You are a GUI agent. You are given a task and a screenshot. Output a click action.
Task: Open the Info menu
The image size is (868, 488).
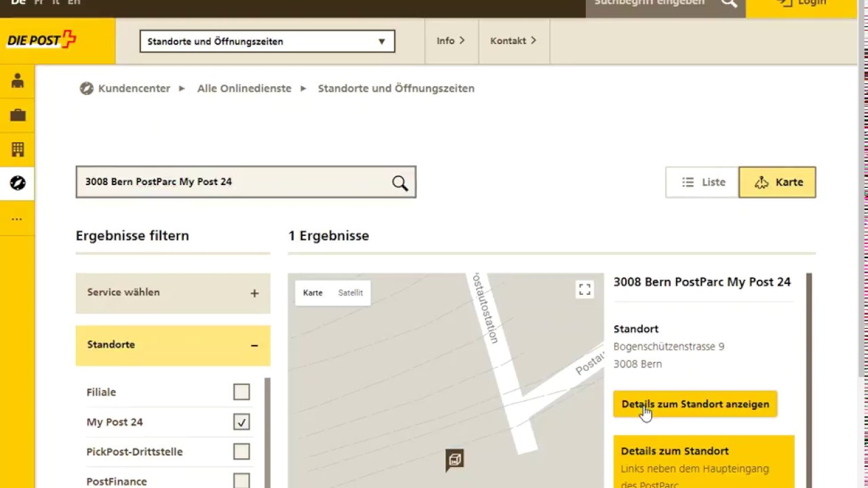[451, 41]
